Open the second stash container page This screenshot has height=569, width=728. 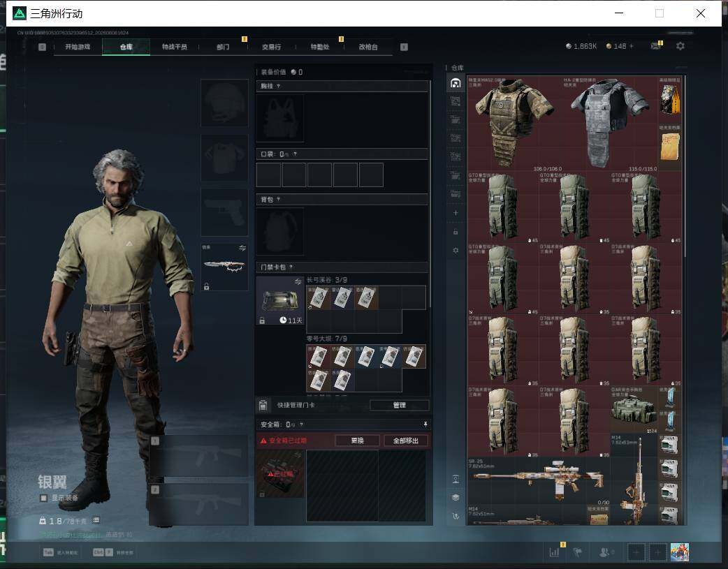point(456,101)
